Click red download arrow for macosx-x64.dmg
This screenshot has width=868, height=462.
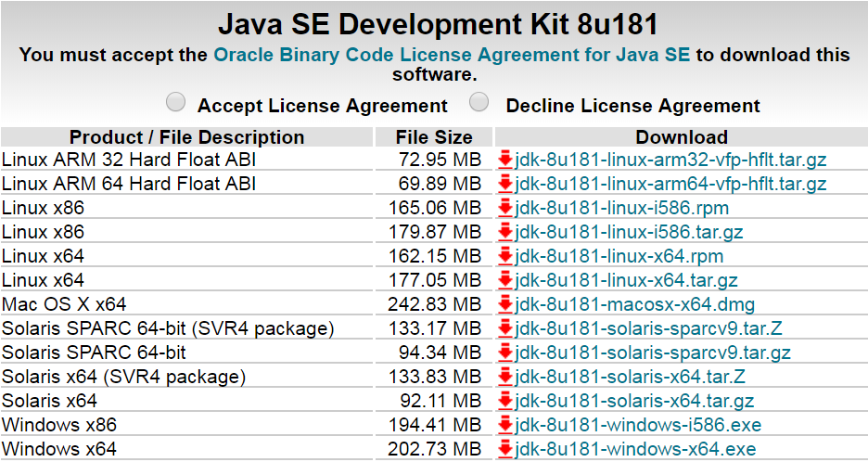[504, 304]
